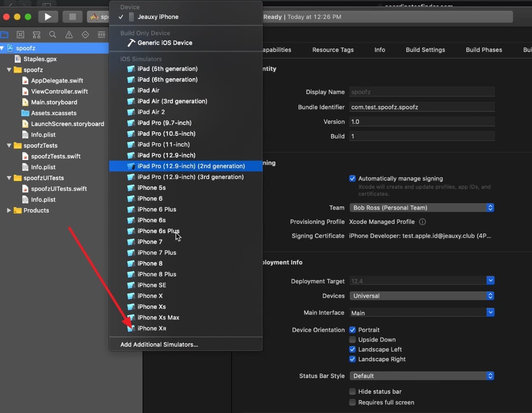The height and width of the screenshot is (413, 532).
Task: Switch to Info tab
Action: (x=380, y=50)
